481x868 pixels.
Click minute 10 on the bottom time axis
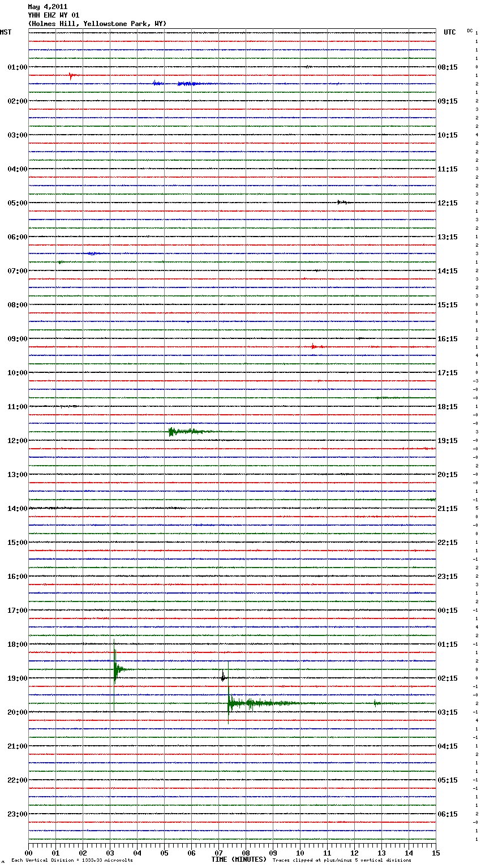click(x=300, y=853)
